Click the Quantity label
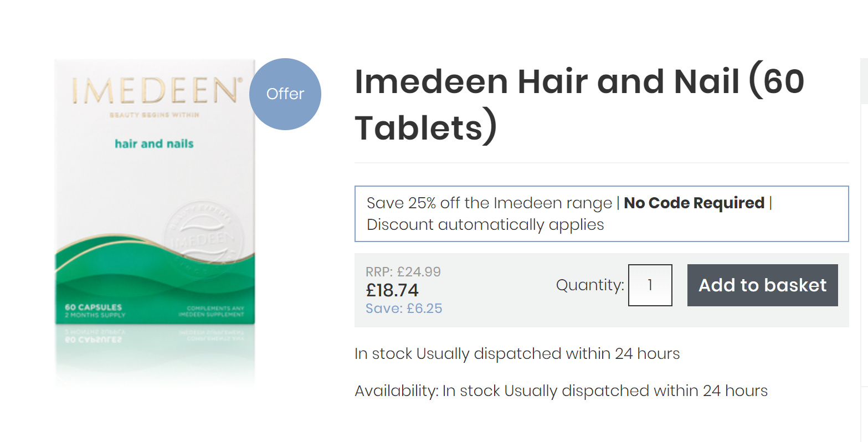868x442 pixels. pos(590,285)
